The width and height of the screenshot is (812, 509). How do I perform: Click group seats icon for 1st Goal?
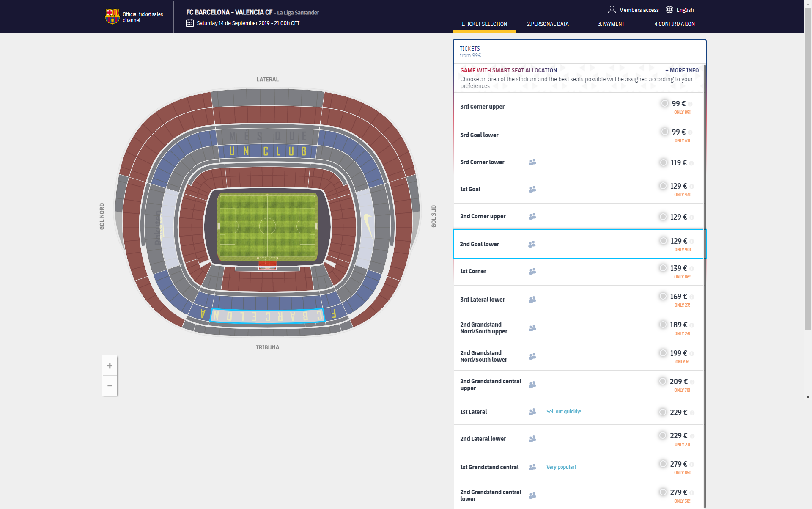pyautogui.click(x=532, y=189)
